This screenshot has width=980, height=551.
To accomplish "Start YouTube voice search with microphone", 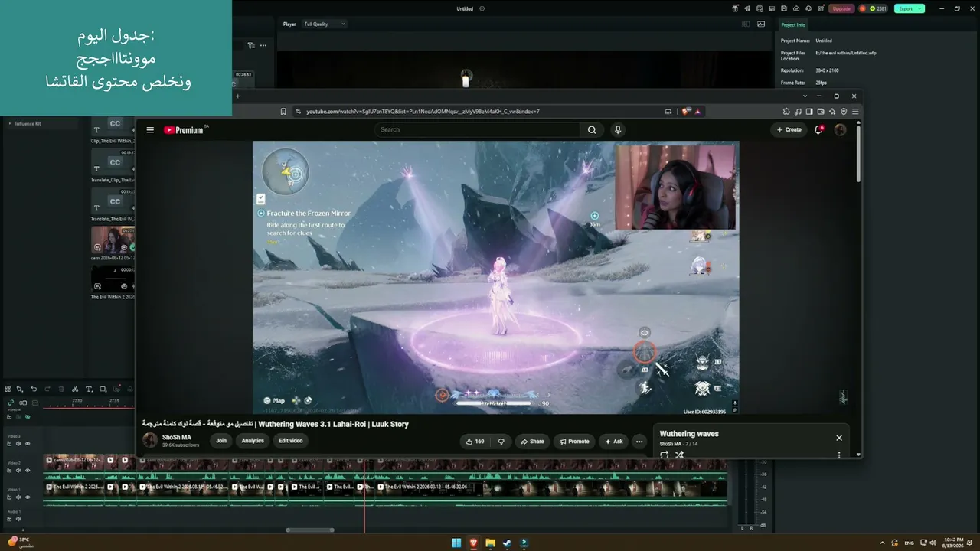I will pos(618,130).
